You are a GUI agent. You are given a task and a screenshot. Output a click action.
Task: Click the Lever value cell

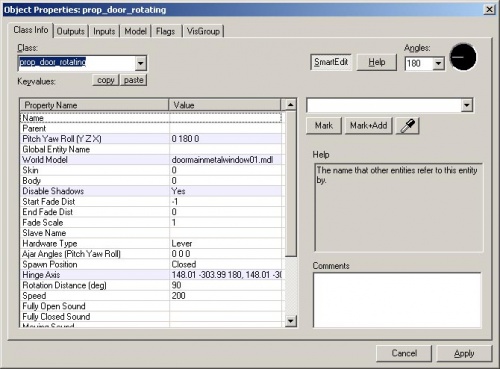click(x=226, y=243)
